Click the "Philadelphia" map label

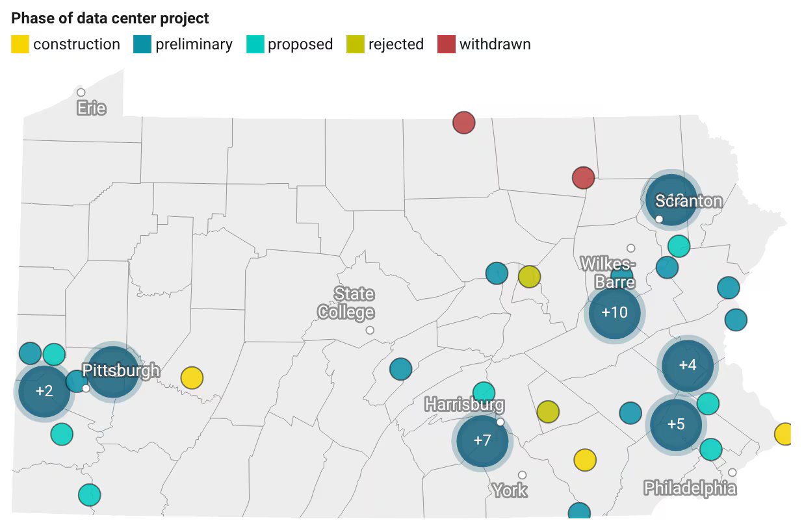pos(690,488)
